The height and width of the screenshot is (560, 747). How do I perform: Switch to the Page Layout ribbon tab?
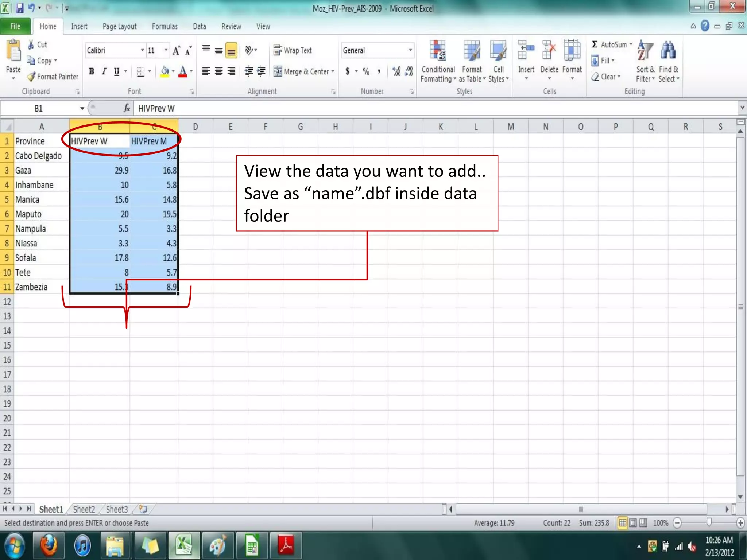pyautogui.click(x=120, y=26)
